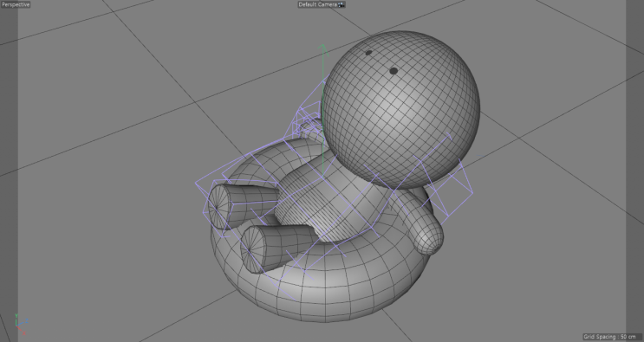The image size is (644, 342).
Task: Select the right dark eye on the head
Action: point(394,71)
